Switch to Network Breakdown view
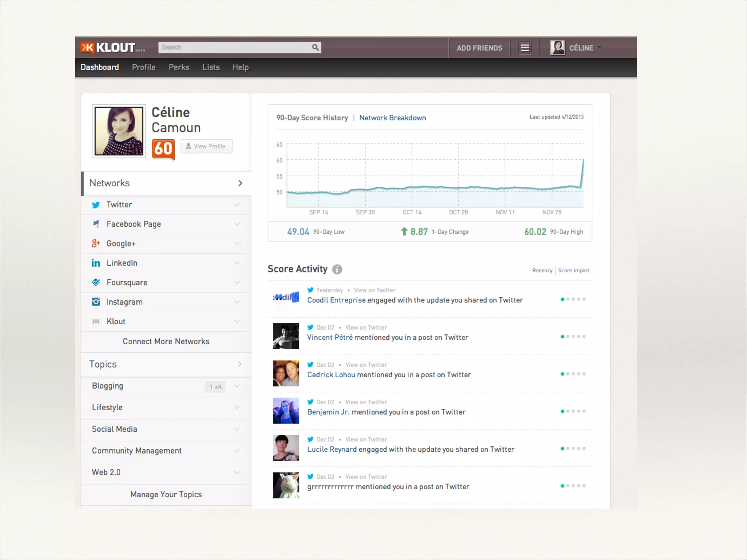 [392, 118]
